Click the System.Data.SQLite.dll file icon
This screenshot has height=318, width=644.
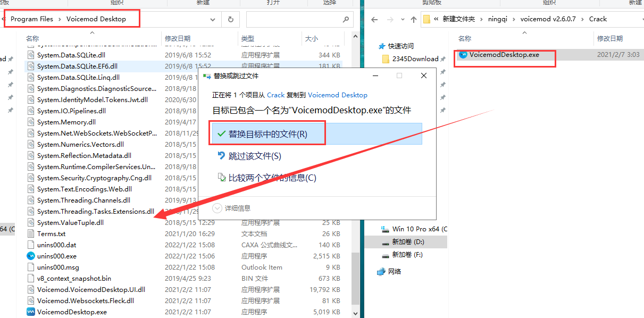click(x=31, y=55)
